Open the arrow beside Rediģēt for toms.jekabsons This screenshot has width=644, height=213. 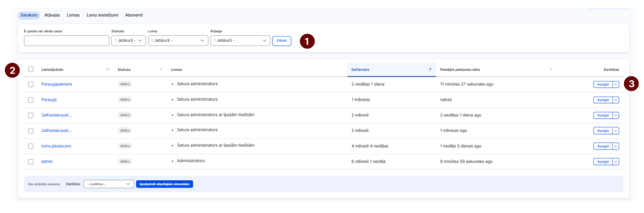[x=616, y=146]
